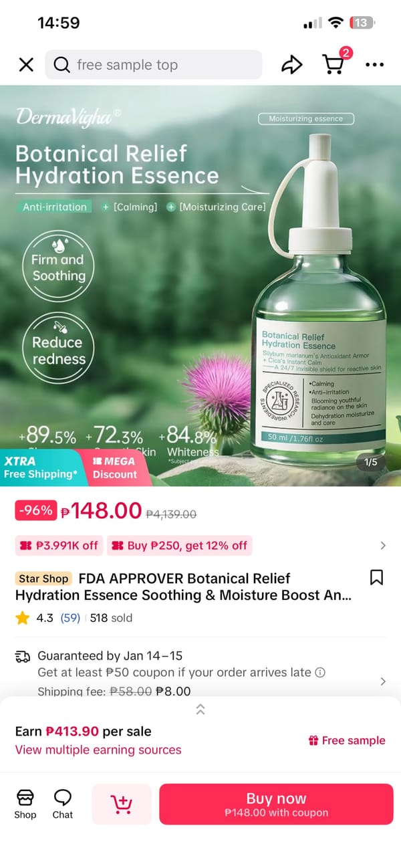This screenshot has width=401, height=868.
Task: Expand shipping details chevron
Action: [383, 681]
